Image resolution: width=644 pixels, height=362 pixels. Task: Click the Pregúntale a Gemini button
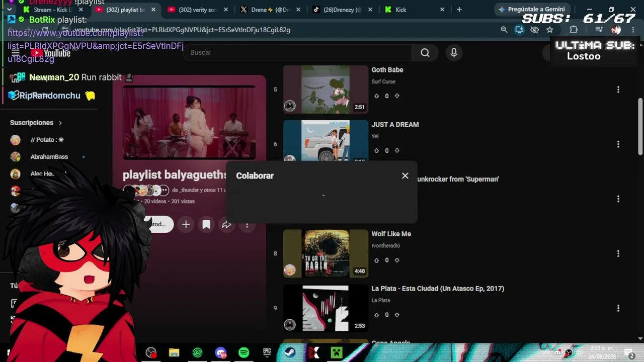click(531, 10)
